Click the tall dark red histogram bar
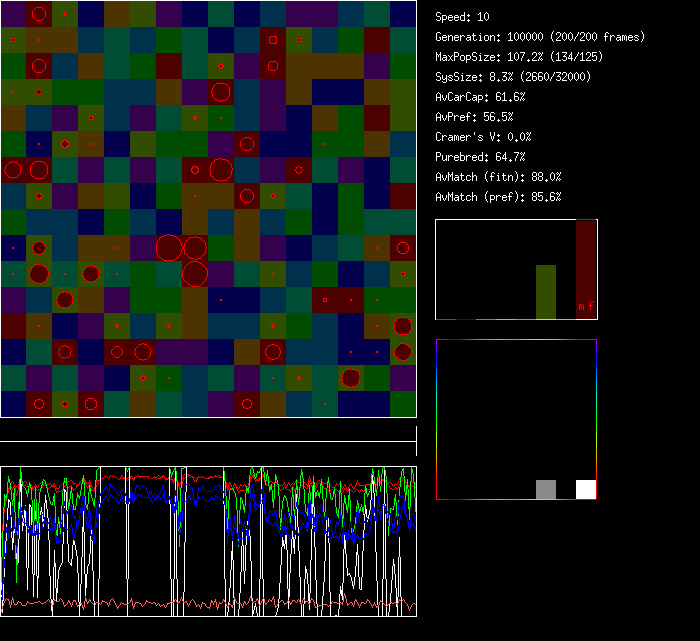Viewport: 700px width, 641px height. 586,260
